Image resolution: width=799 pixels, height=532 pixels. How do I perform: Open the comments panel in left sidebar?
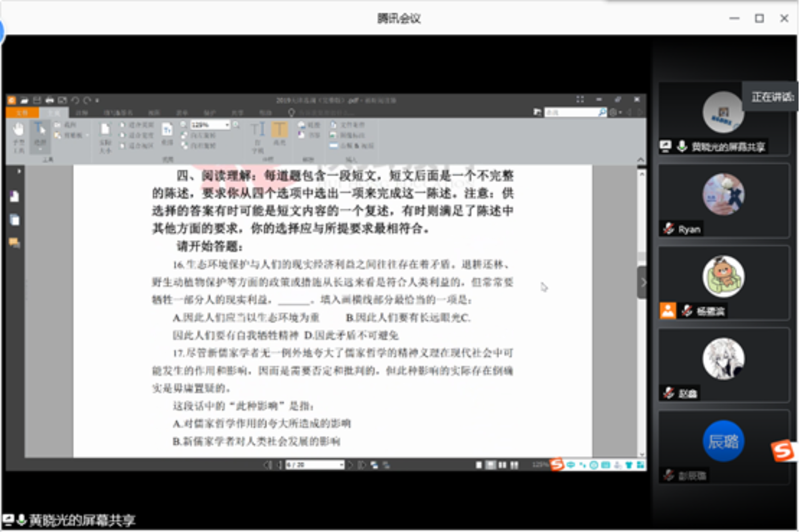click(x=14, y=242)
